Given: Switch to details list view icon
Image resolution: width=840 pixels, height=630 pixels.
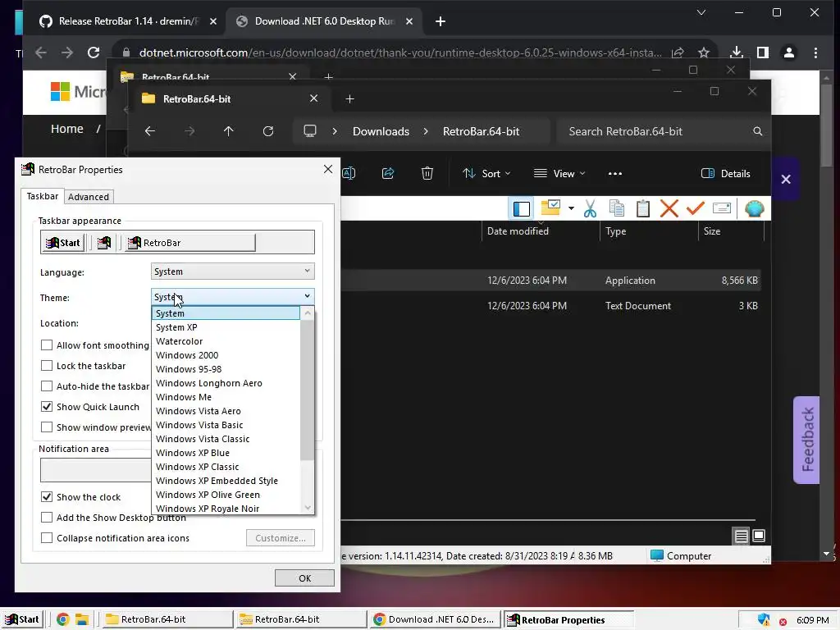Looking at the screenshot, I should click(741, 536).
